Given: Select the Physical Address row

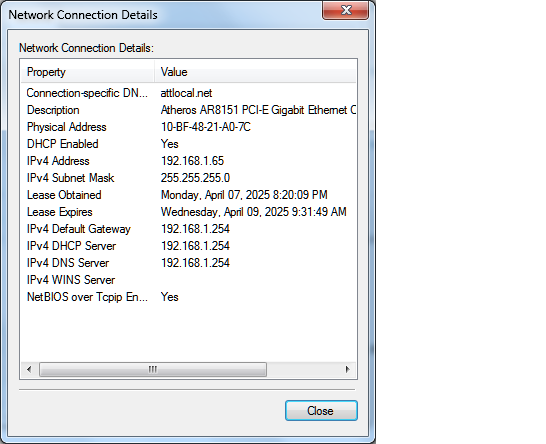Looking at the screenshot, I should coord(188,127).
